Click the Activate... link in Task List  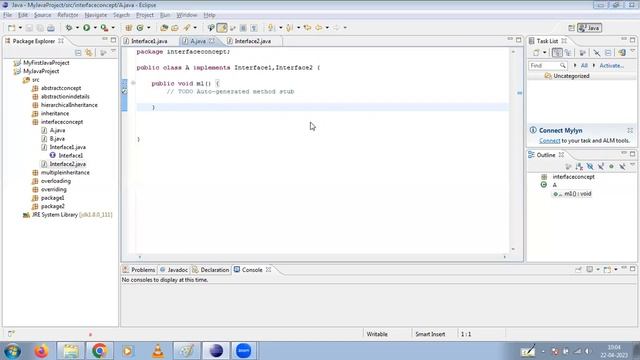pos(611,66)
